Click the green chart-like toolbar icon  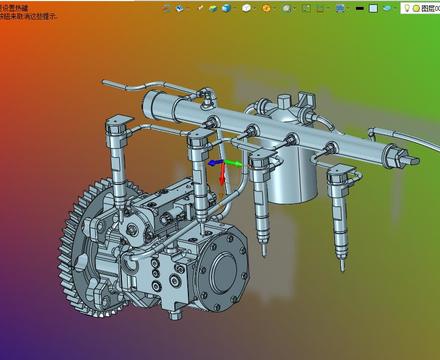320,9
